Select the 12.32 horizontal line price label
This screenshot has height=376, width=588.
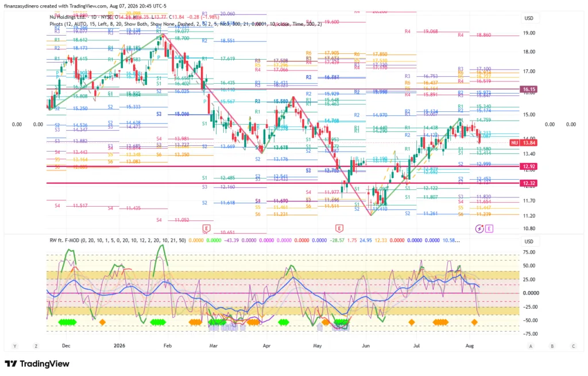[529, 183]
